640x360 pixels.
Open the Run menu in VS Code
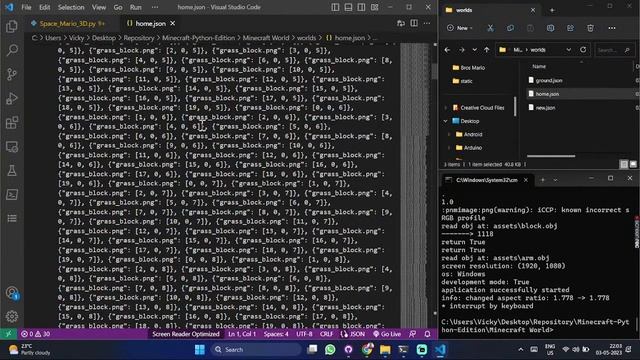click(136, 7)
